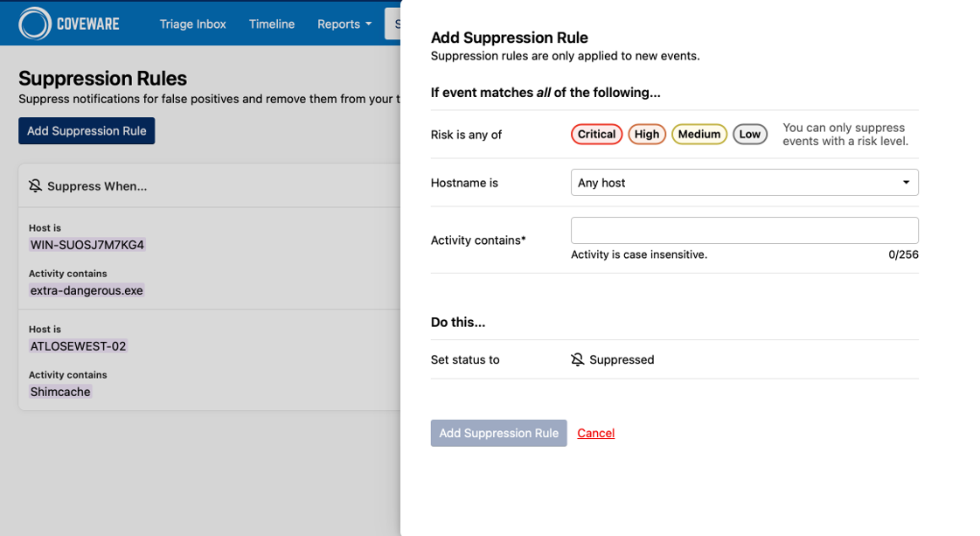Select the WIN-SUOSJ7M7KG4 host value

coord(87,245)
